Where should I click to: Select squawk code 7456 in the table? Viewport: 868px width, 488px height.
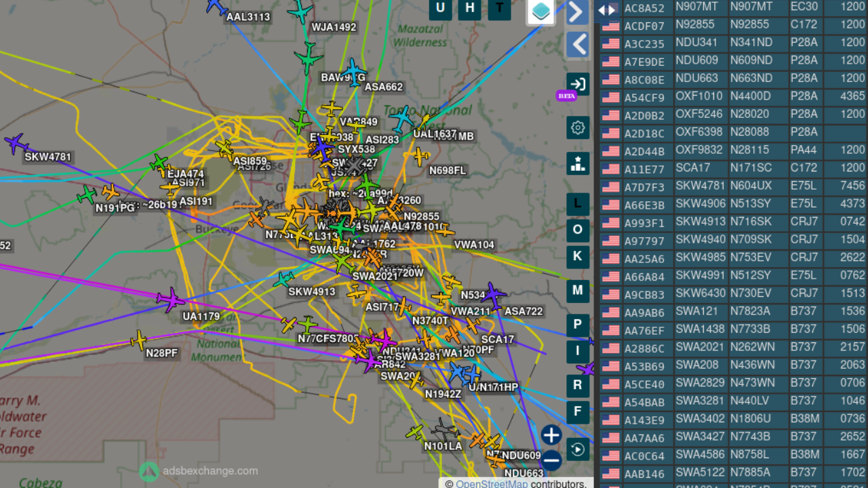(852, 186)
